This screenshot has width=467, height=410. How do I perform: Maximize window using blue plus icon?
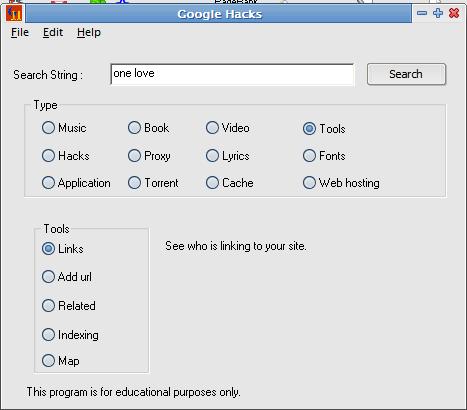tap(438, 13)
